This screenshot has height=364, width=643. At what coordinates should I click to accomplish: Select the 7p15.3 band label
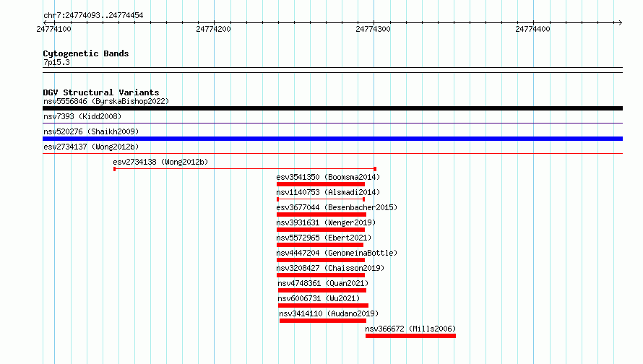coord(56,62)
